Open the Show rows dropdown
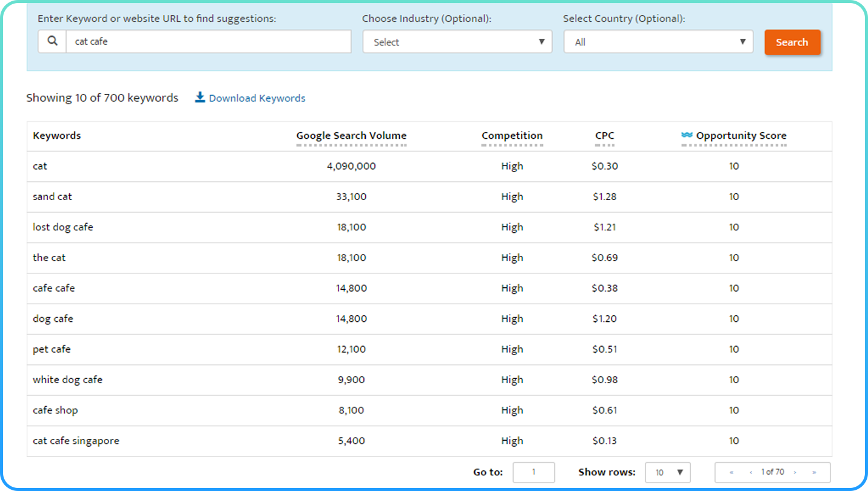 (667, 472)
